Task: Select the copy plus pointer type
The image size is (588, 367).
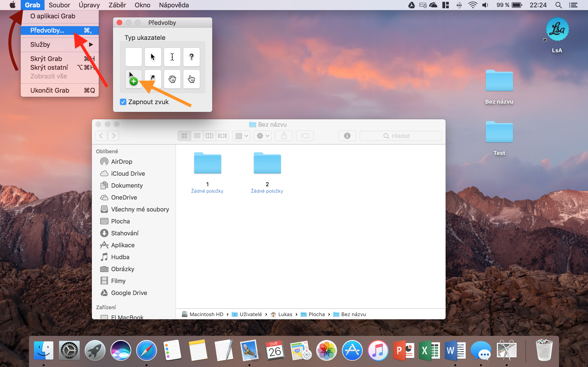Action: point(133,79)
